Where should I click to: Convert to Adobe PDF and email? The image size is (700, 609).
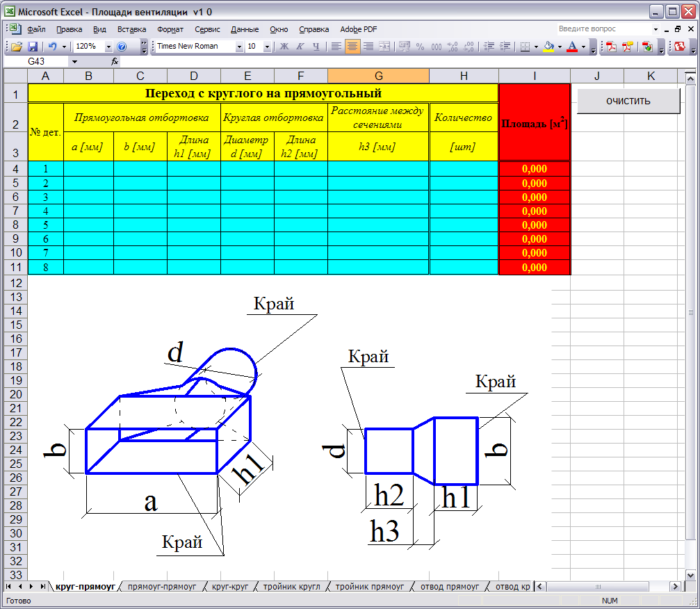tap(647, 47)
